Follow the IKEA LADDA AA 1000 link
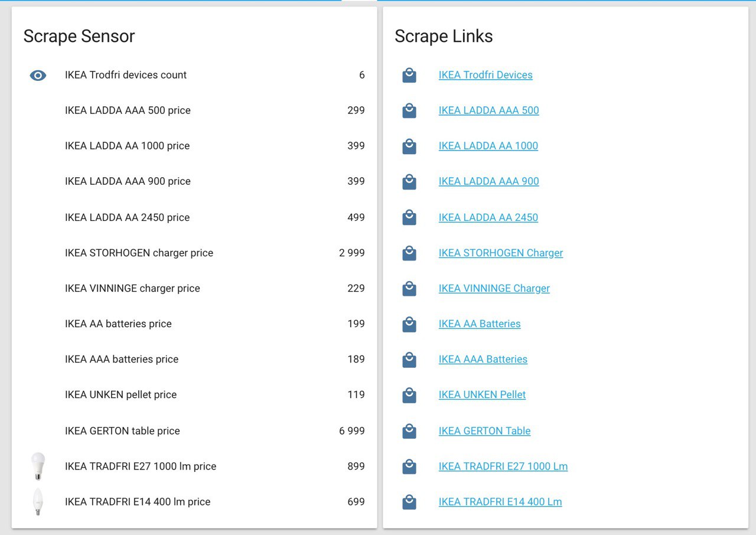The image size is (756, 535). click(x=488, y=146)
